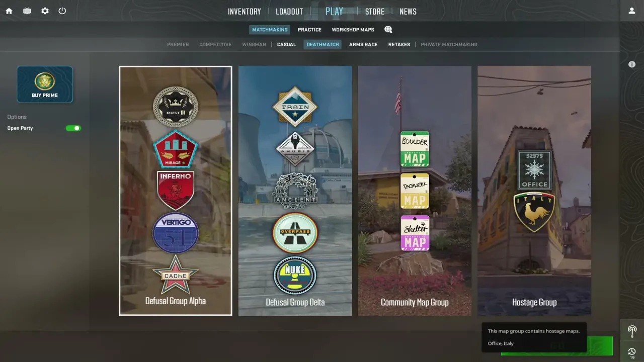Select the Wingman game mode
Screen dimensions: 644x362
[254, 45]
